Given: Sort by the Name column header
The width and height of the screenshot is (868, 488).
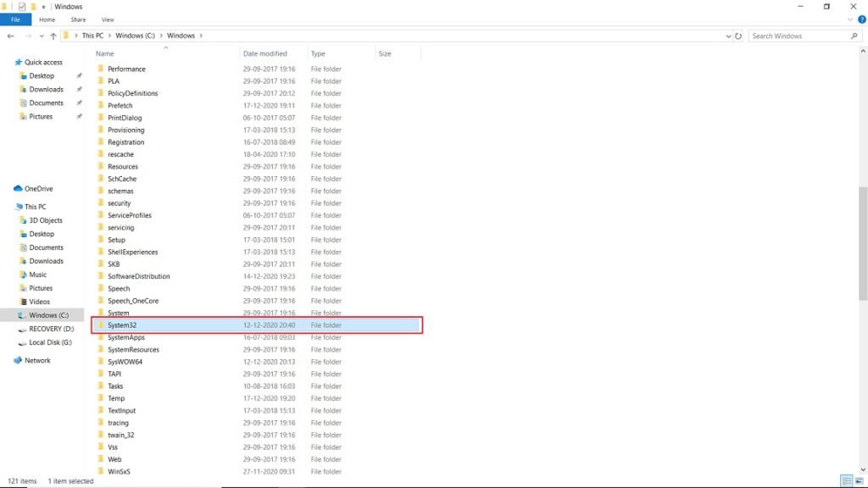Looking at the screenshot, I should click(104, 53).
